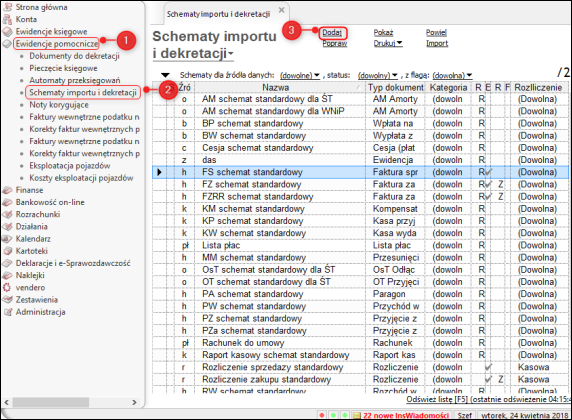Select the KP schemat standardowy row

click(360, 221)
